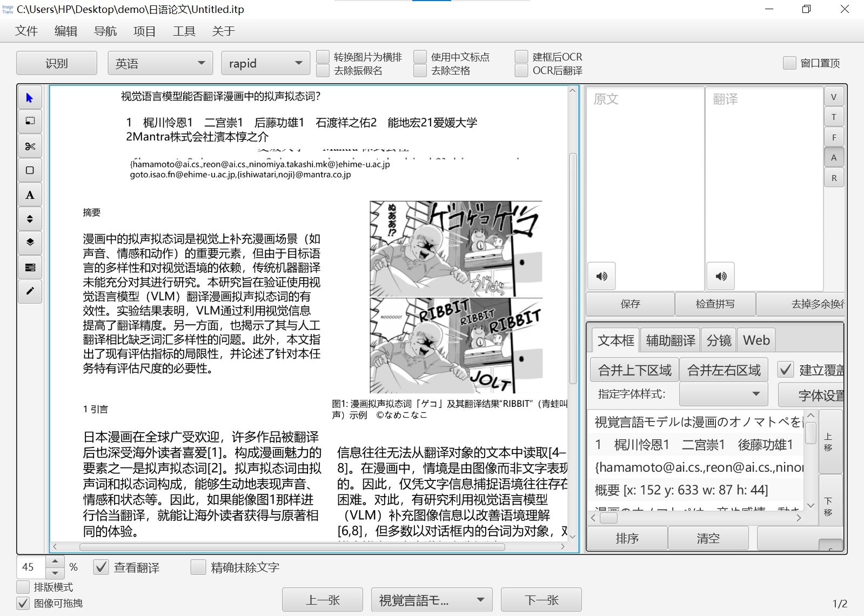
Task: Click the 清空 clear button
Action: coord(708,538)
